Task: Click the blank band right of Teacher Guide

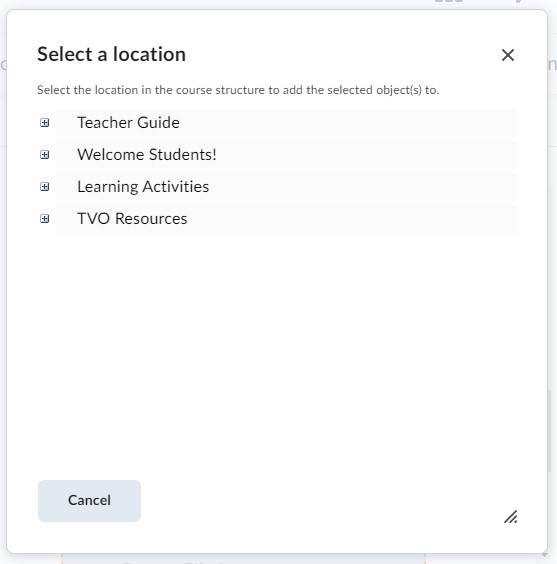Action: click(348, 123)
